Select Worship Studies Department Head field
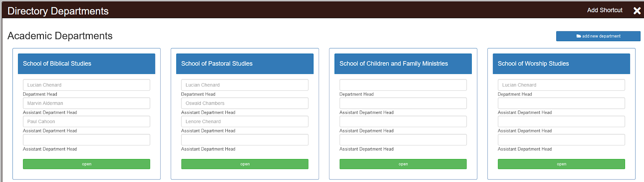The height and width of the screenshot is (182, 644). point(561,85)
